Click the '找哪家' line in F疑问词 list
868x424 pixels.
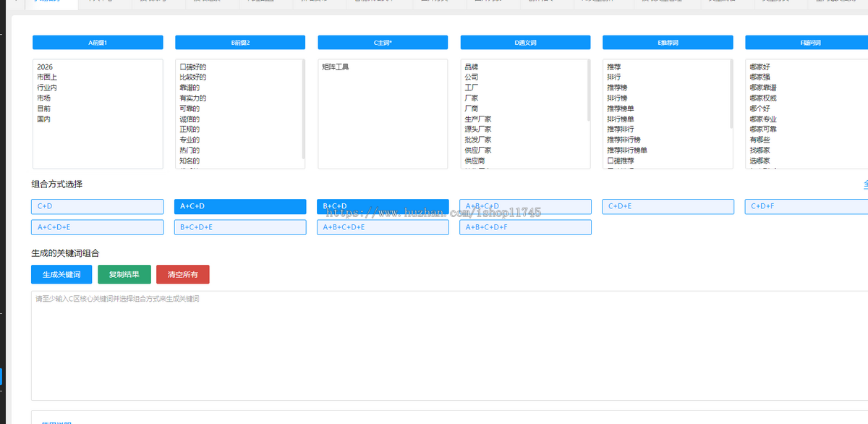tap(759, 150)
